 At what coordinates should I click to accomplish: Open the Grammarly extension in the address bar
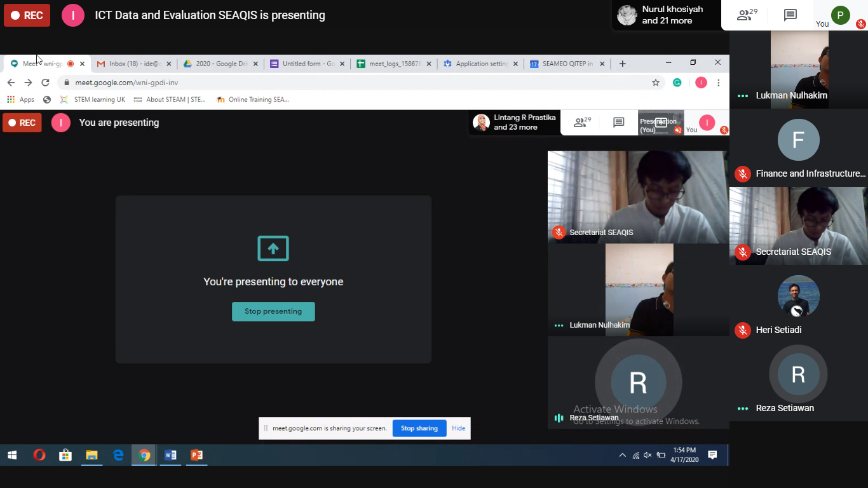[677, 83]
